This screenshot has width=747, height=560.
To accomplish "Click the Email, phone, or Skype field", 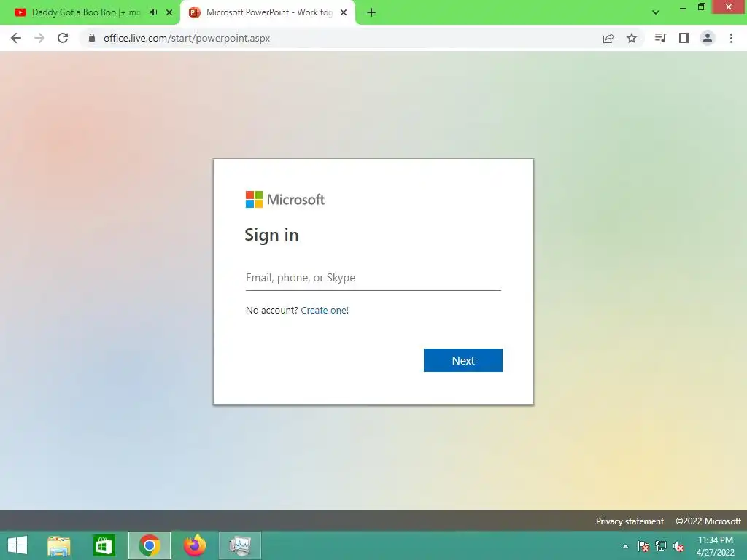I will click(x=373, y=278).
